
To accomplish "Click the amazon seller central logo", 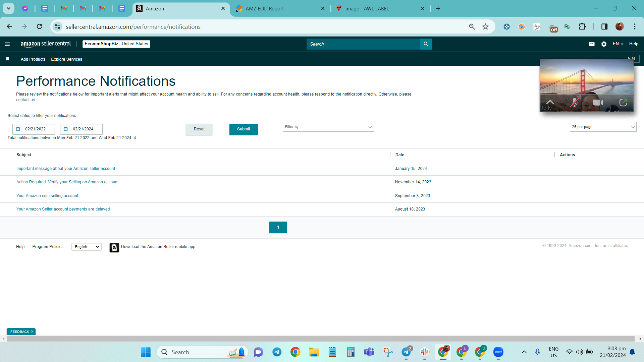I will pyautogui.click(x=46, y=44).
